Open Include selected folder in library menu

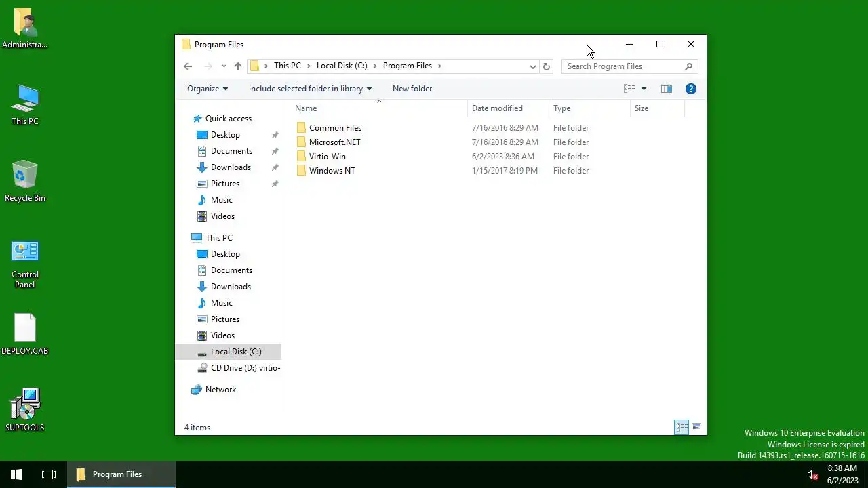(310, 89)
